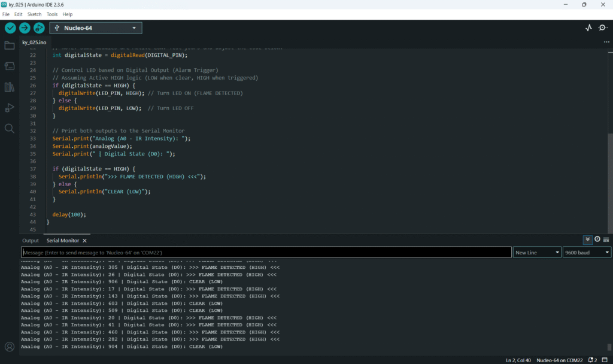The width and height of the screenshot is (613, 364).
Task: Upload the sketch with the arrow button
Action: [x=25, y=28]
